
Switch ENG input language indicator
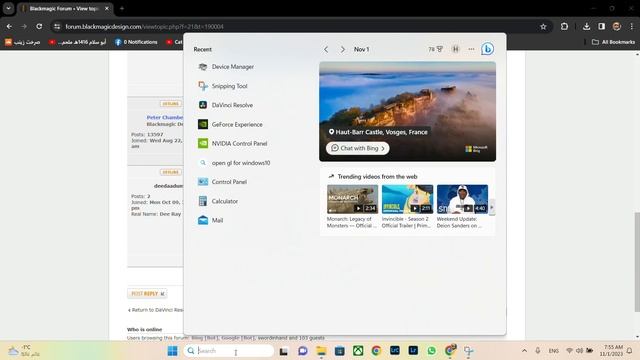[x=553, y=351]
